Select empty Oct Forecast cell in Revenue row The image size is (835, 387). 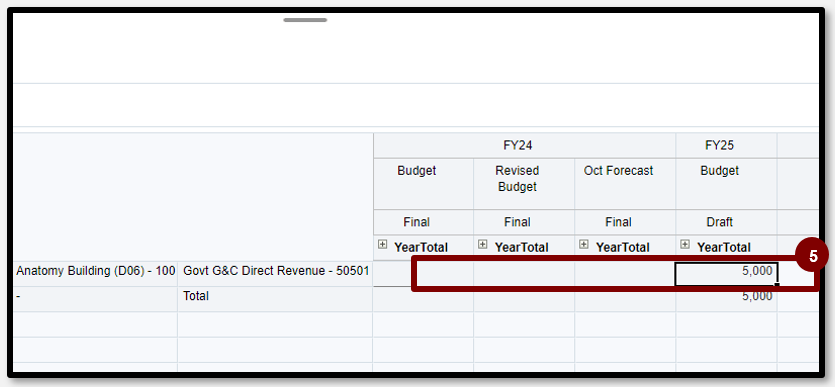[625, 274]
